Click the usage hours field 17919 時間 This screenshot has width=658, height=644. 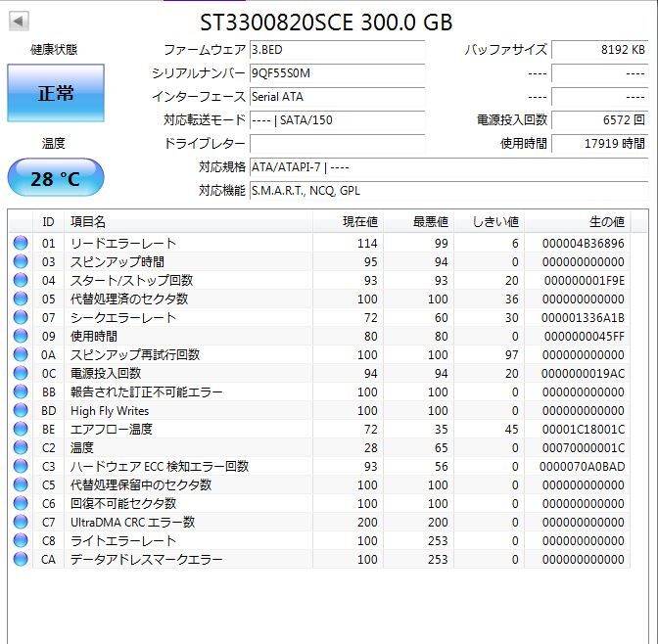click(x=599, y=144)
